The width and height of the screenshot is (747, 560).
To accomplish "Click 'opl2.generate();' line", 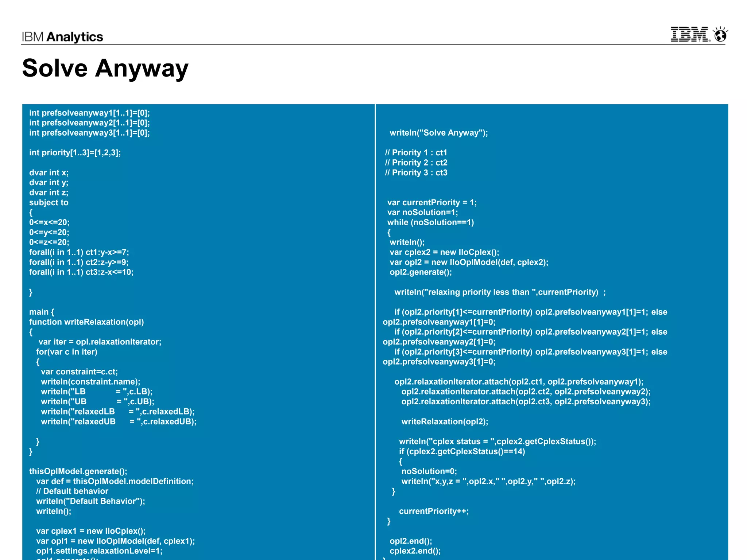I will point(421,272).
